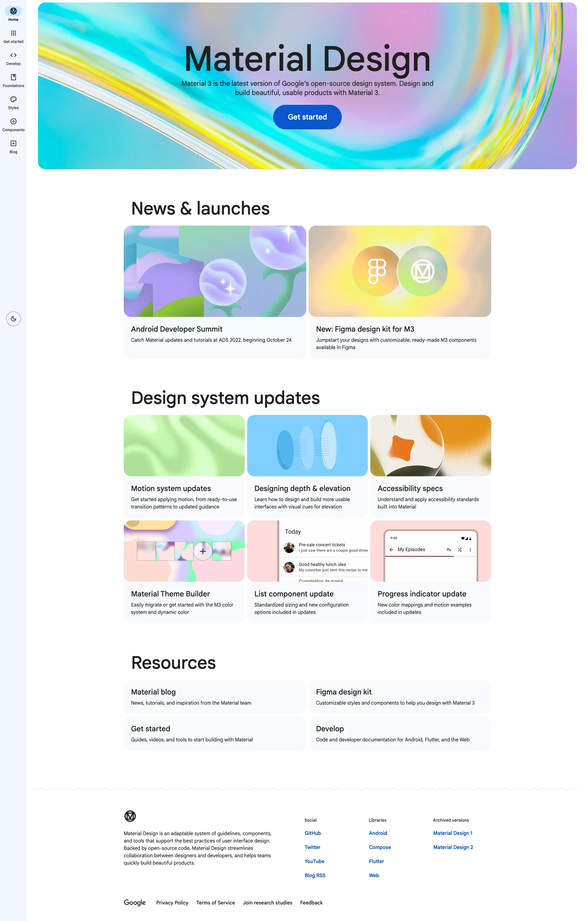This screenshot has width=588, height=921.
Task: Open the Compose library link
Action: point(380,847)
